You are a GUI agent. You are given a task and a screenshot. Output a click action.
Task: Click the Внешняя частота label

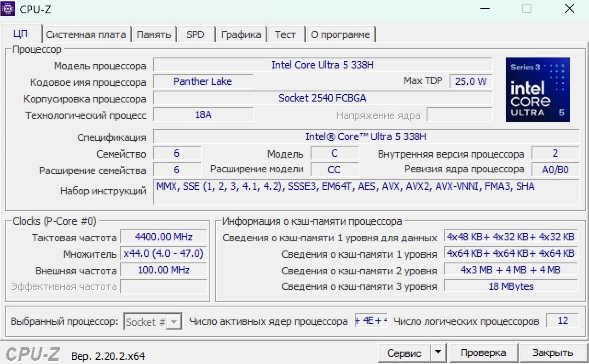(76, 271)
